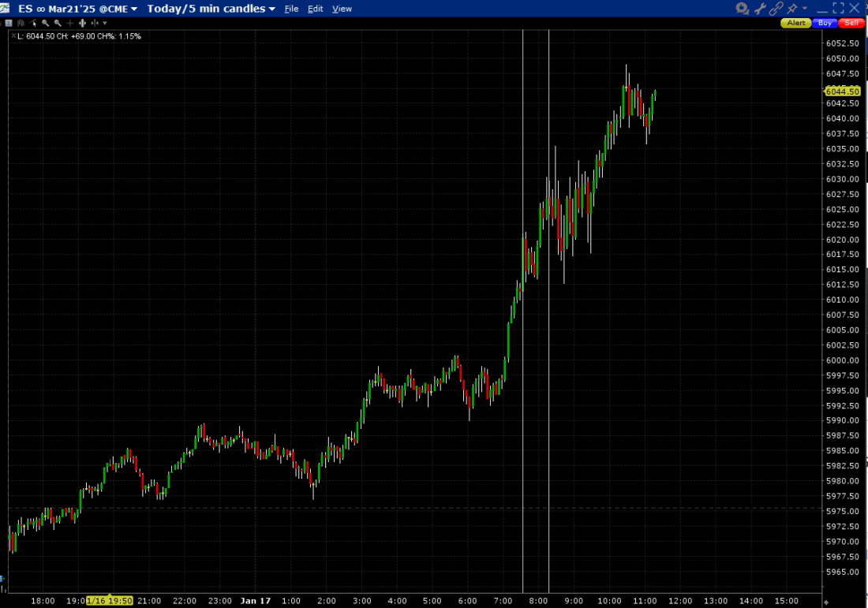Click the 6000.00 price axis label
The height and width of the screenshot is (608, 868).
pos(843,360)
